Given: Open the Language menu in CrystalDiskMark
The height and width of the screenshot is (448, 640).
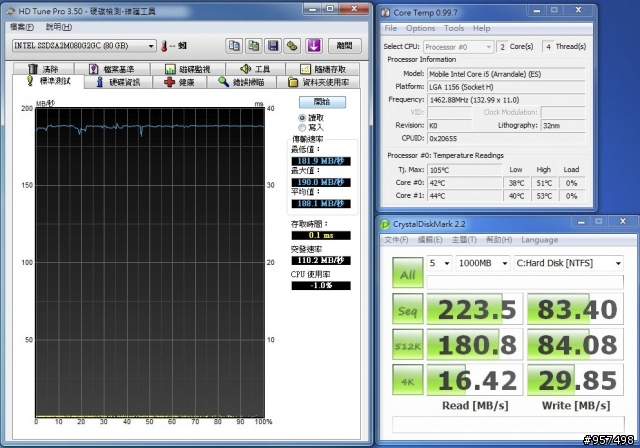Looking at the screenshot, I should (540, 240).
